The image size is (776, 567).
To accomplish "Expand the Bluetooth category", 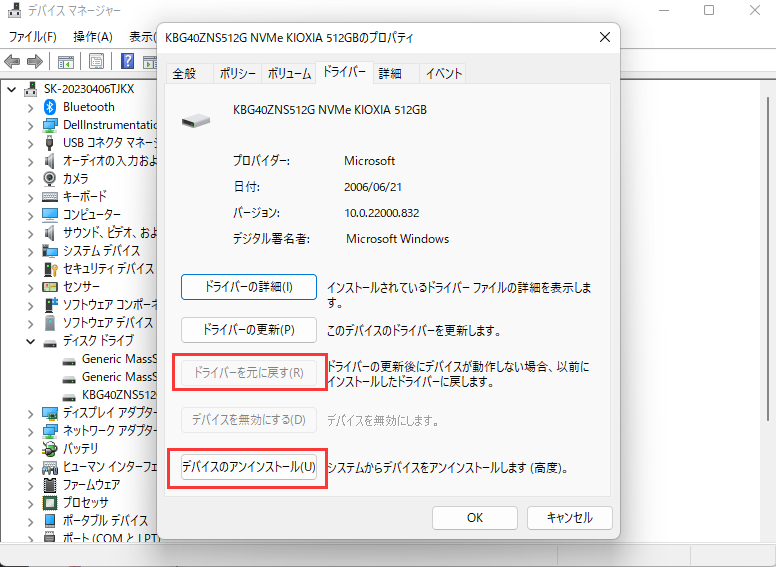I will click(x=31, y=108).
